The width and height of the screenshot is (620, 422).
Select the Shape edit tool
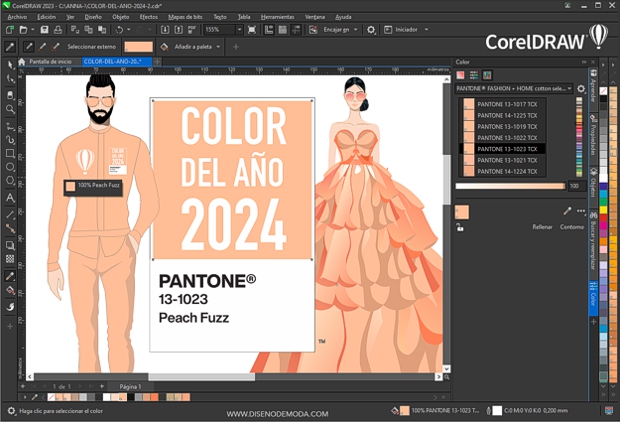pos(10,79)
